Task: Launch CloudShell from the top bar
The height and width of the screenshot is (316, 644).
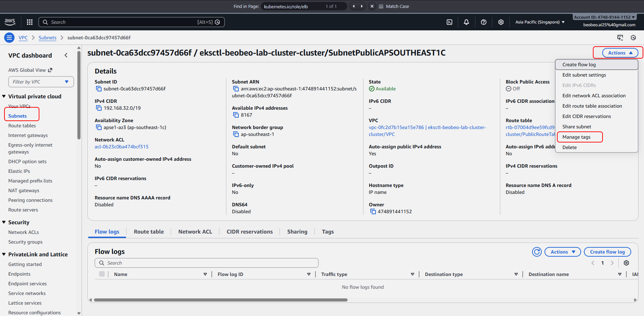Action: click(x=449, y=22)
